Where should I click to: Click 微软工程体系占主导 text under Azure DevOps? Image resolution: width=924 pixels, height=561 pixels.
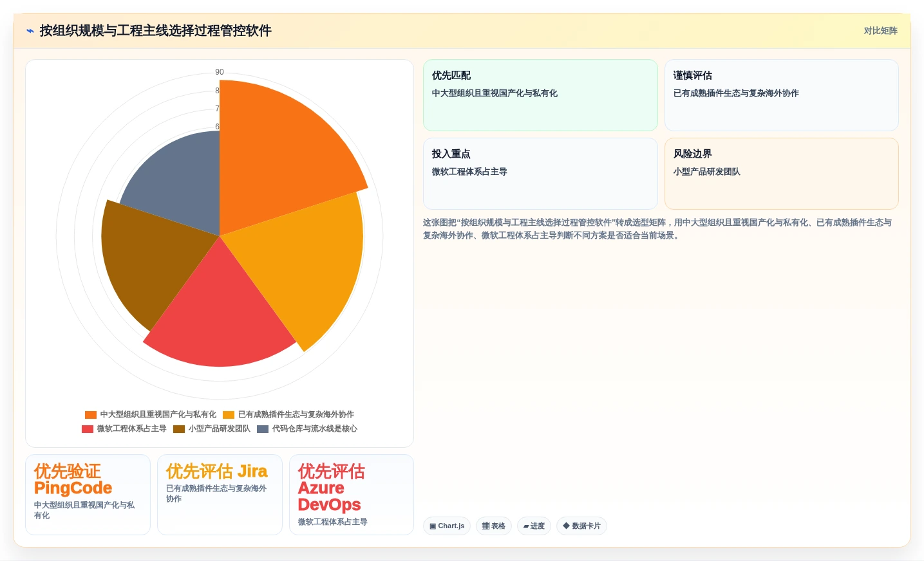332,522
